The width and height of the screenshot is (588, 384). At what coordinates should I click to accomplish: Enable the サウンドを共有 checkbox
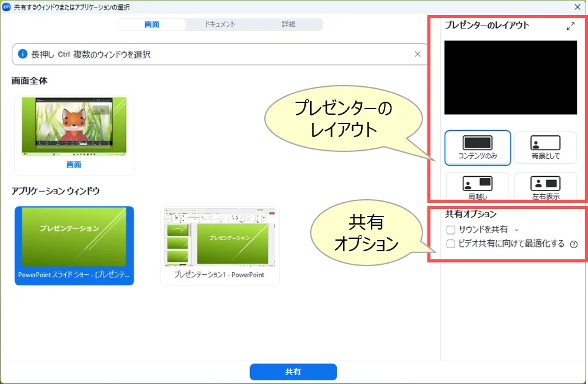451,230
